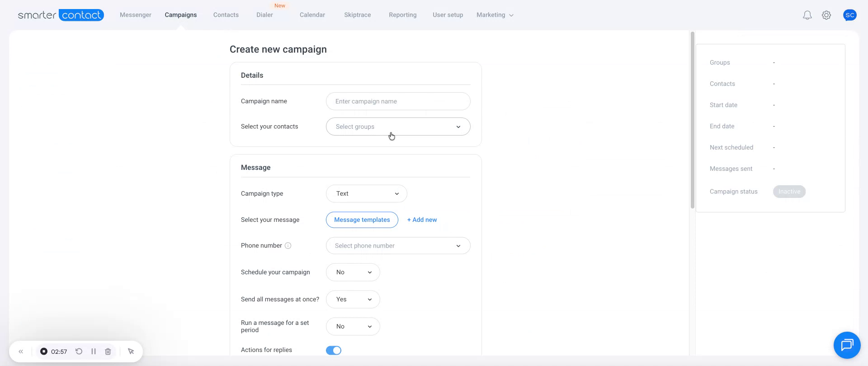Viewport: 868px width, 366px height.
Task: Click the recorder 02:57 timer
Action: pos(59,352)
